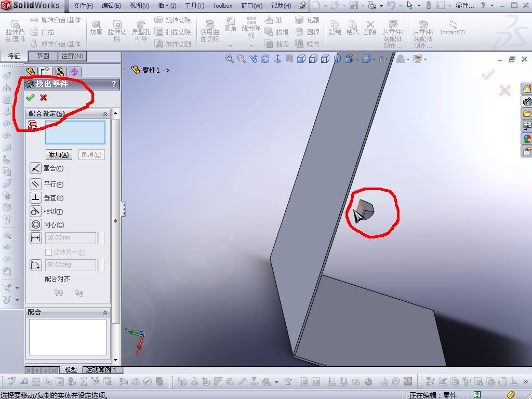Select the Perpendicular (垂直) mate option

[x=47, y=198]
